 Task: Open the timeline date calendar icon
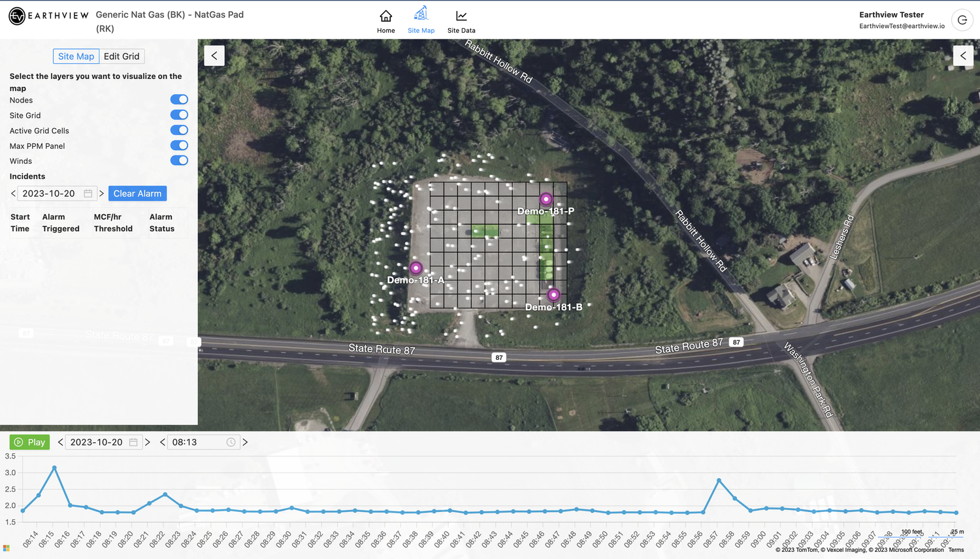coord(133,442)
